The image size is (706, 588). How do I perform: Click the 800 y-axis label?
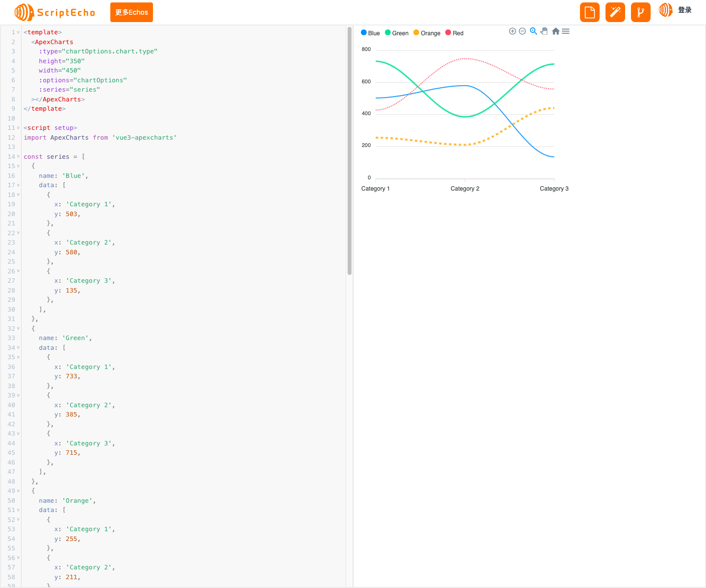[x=366, y=49]
